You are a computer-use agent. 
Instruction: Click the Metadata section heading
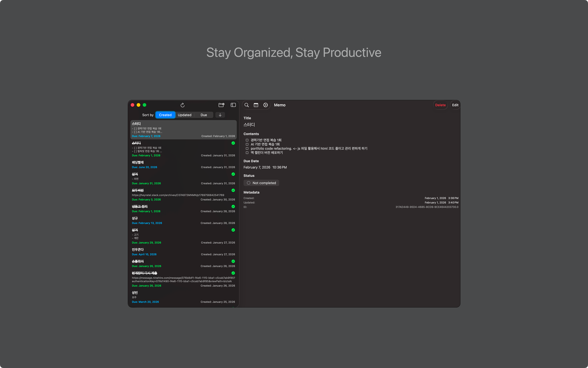252,192
